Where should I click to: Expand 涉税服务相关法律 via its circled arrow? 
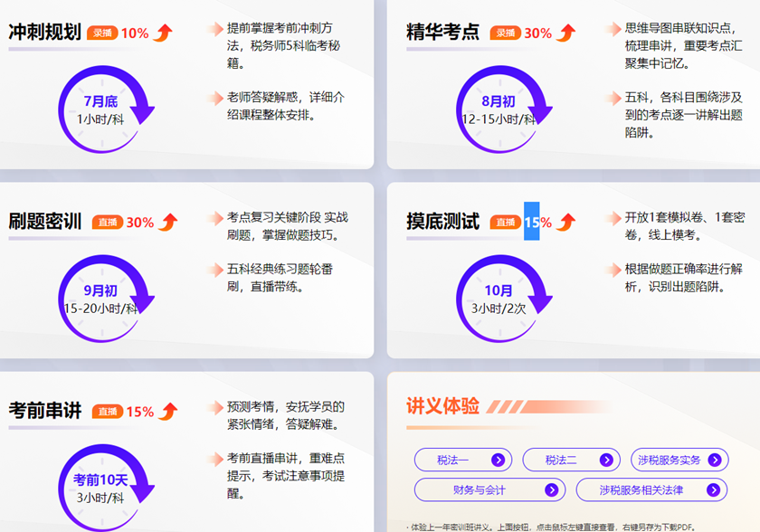712,489
